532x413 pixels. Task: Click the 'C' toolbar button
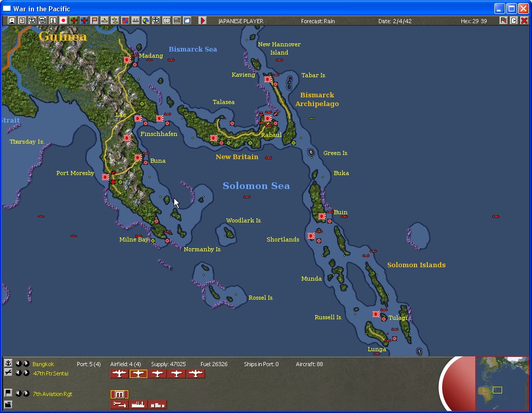coord(513,21)
